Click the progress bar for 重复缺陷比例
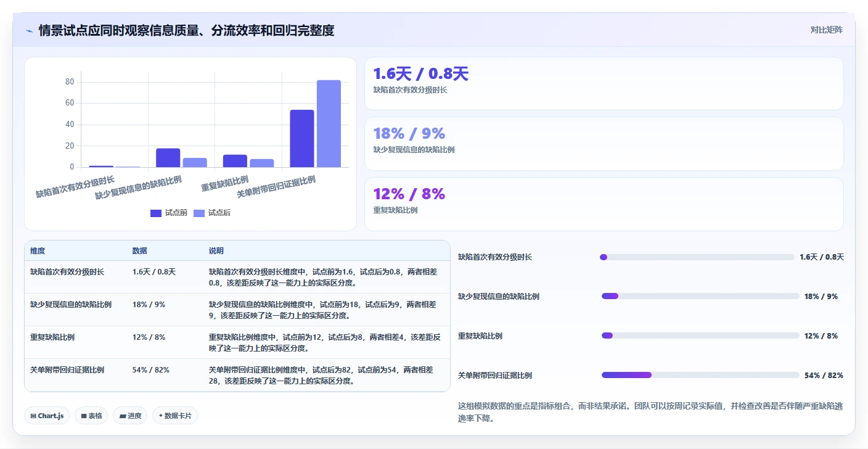Image resolution: width=868 pixels, height=449 pixels. (x=700, y=336)
